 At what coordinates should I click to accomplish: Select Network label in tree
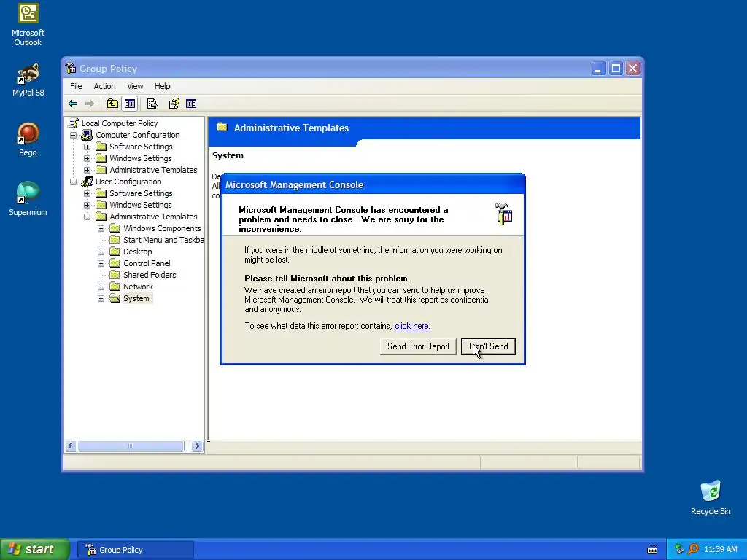tap(138, 287)
